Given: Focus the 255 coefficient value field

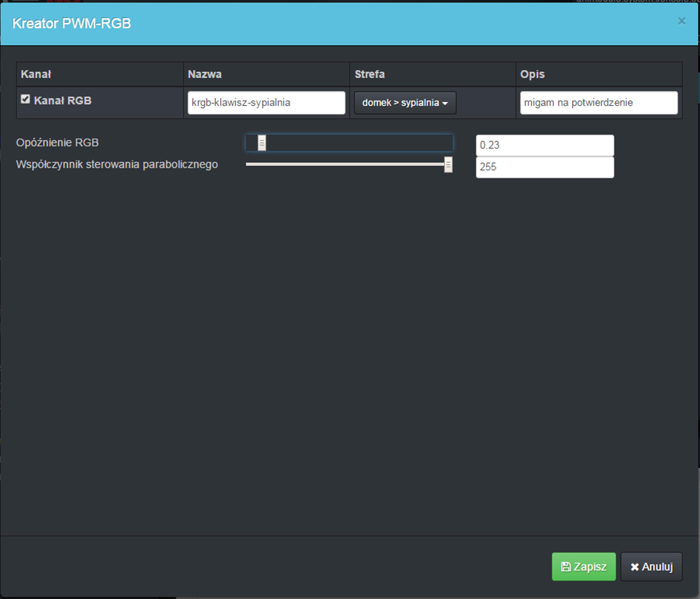Looking at the screenshot, I should pos(545,167).
